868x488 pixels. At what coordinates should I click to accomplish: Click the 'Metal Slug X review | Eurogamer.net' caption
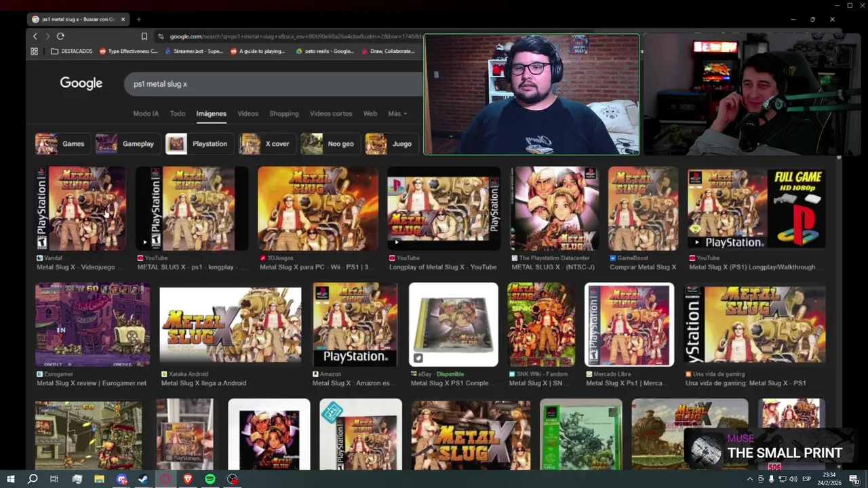(x=92, y=384)
